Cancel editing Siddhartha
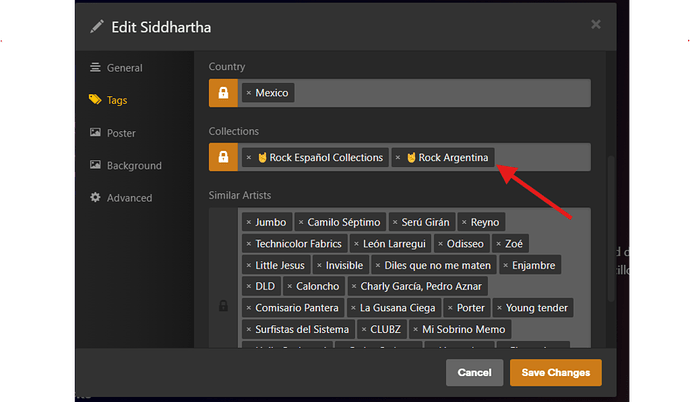 [474, 373]
